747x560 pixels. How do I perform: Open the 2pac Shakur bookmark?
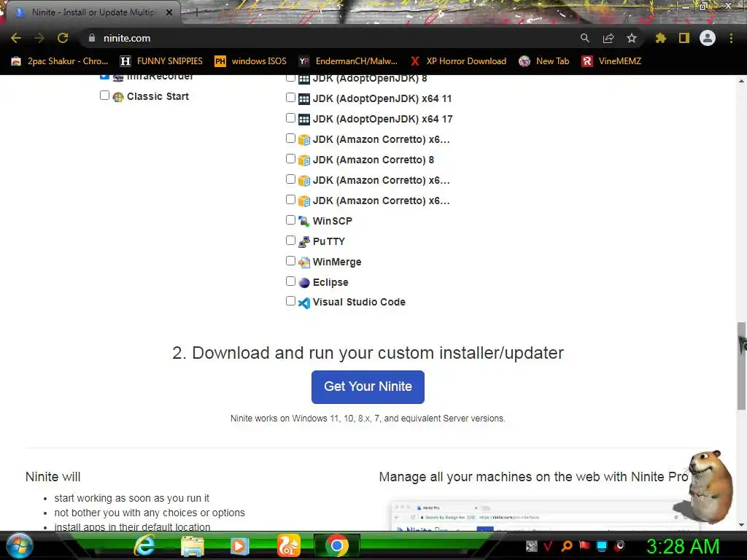tap(60, 61)
